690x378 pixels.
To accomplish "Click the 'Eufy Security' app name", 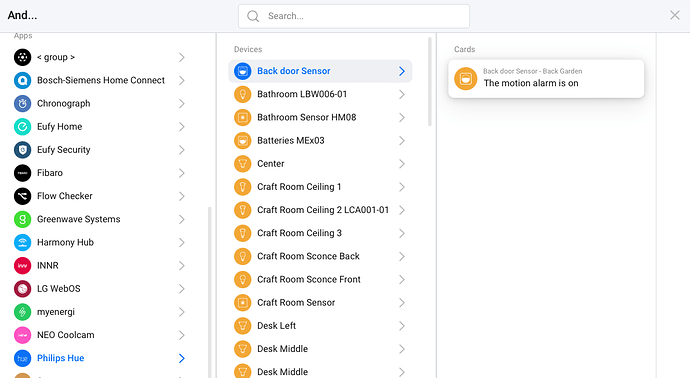I will pyautogui.click(x=64, y=150).
